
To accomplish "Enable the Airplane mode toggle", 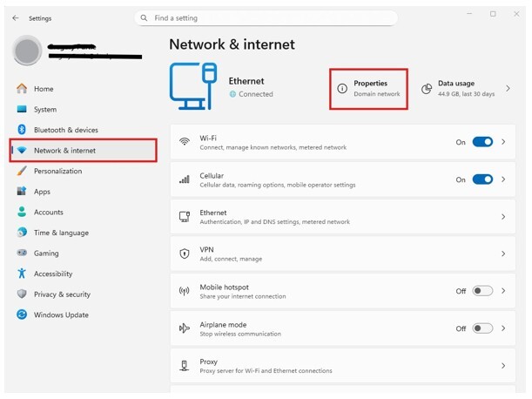I will point(482,328).
